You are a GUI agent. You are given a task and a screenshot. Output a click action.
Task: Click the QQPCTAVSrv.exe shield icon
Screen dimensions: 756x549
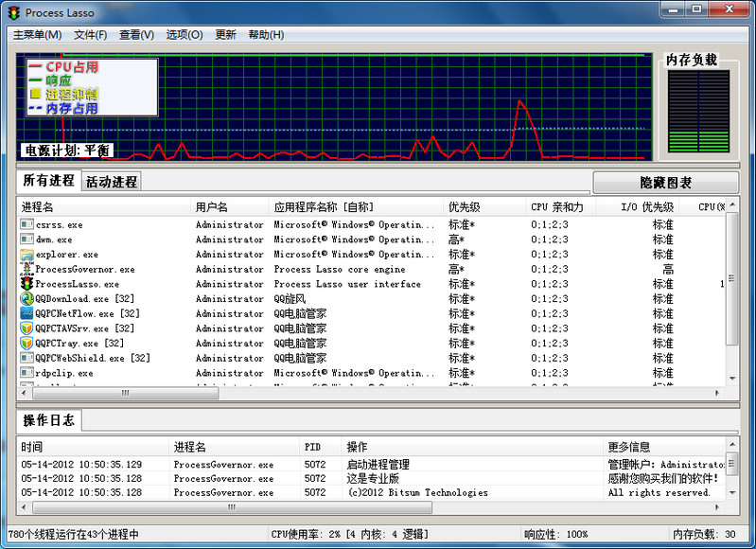(27, 328)
